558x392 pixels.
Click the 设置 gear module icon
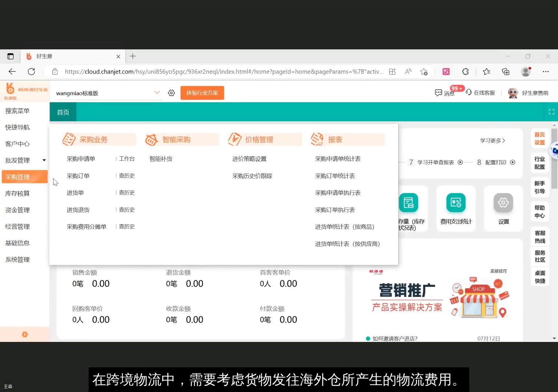[x=503, y=203]
